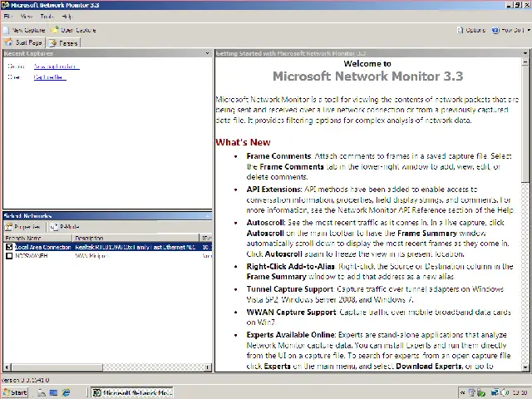Toggle P-Mode for the selected network
This screenshot has height=399, width=532.
coord(65,227)
